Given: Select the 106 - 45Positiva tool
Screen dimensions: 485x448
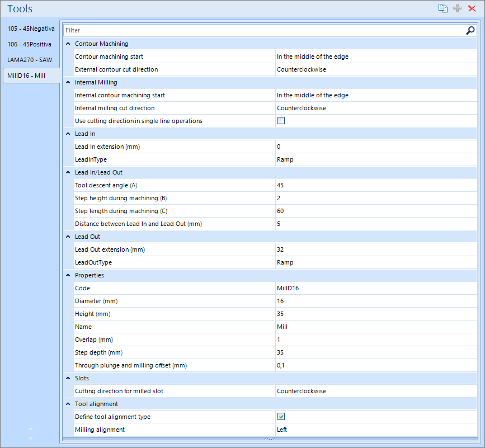Looking at the screenshot, I should [x=31, y=44].
